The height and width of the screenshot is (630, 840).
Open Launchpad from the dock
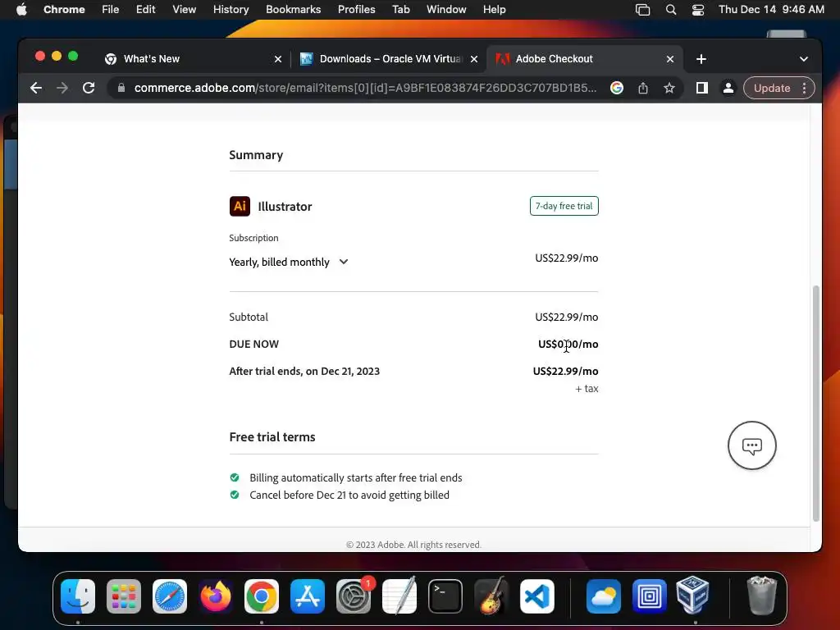click(124, 596)
